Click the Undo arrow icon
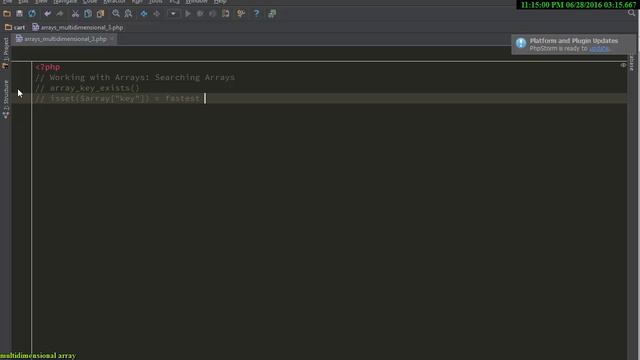This screenshot has height=360, width=640. pyautogui.click(x=47, y=13)
